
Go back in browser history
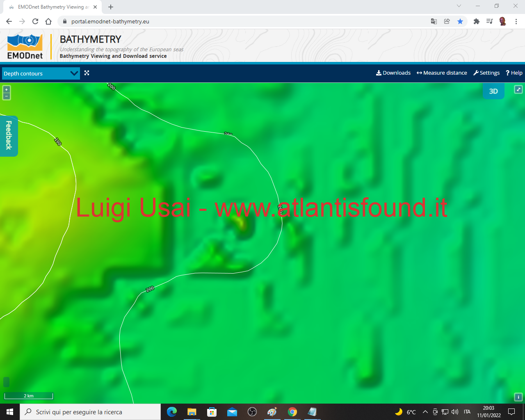(9, 21)
